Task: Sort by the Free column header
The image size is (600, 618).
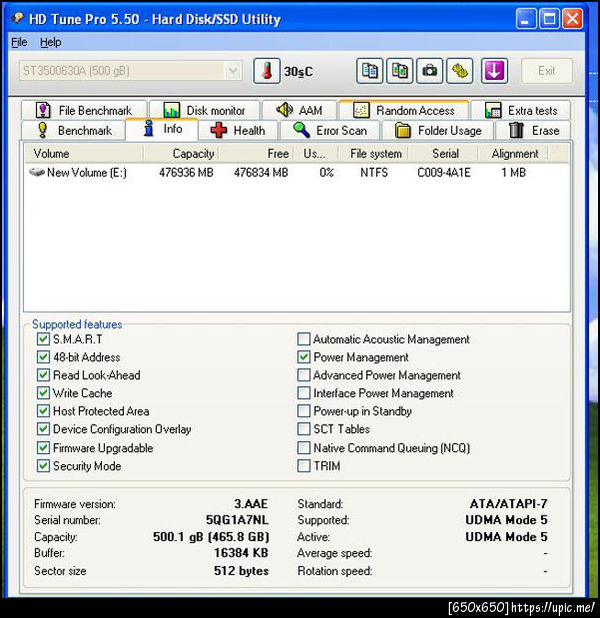Action: coord(256,153)
